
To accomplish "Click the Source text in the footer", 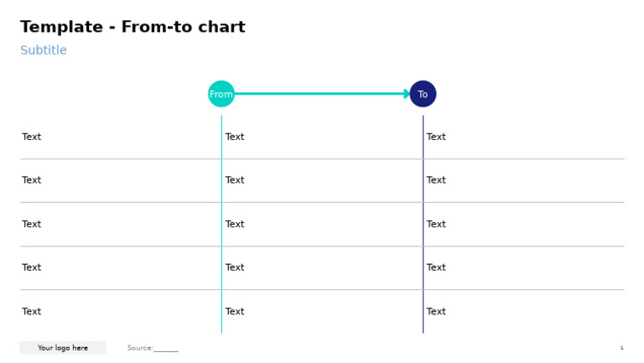I will (153, 348).
